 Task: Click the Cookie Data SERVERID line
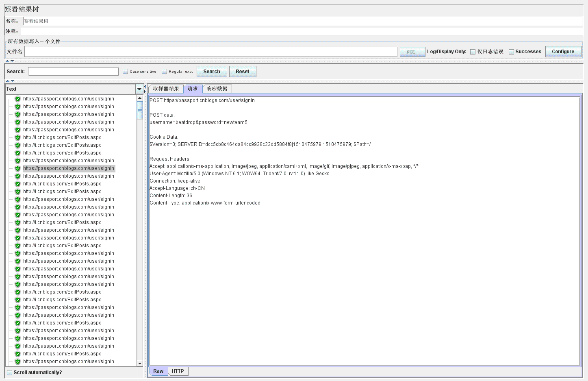pyautogui.click(x=260, y=144)
